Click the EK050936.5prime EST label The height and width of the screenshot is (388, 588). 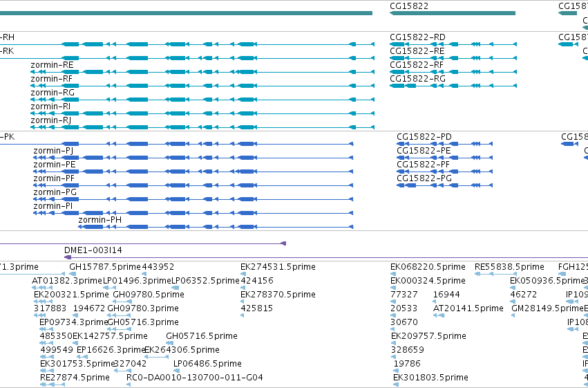click(x=547, y=281)
